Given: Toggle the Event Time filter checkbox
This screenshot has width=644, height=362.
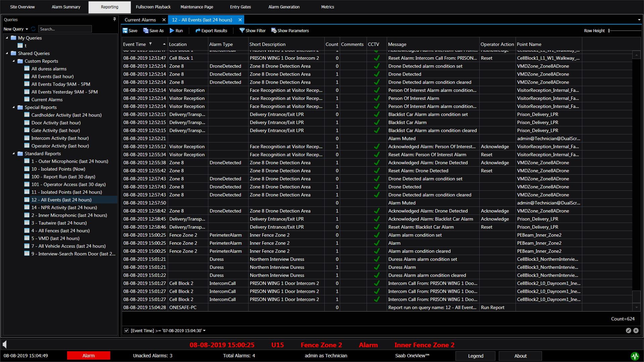Looking at the screenshot, I should tap(126, 330).
